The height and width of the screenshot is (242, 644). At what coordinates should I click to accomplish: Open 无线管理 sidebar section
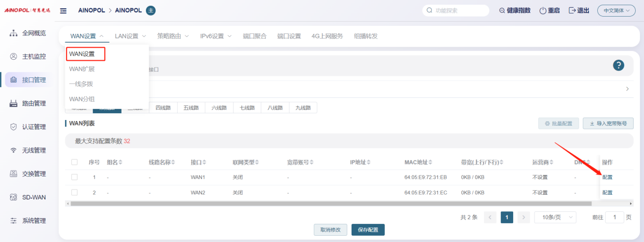tap(34, 151)
